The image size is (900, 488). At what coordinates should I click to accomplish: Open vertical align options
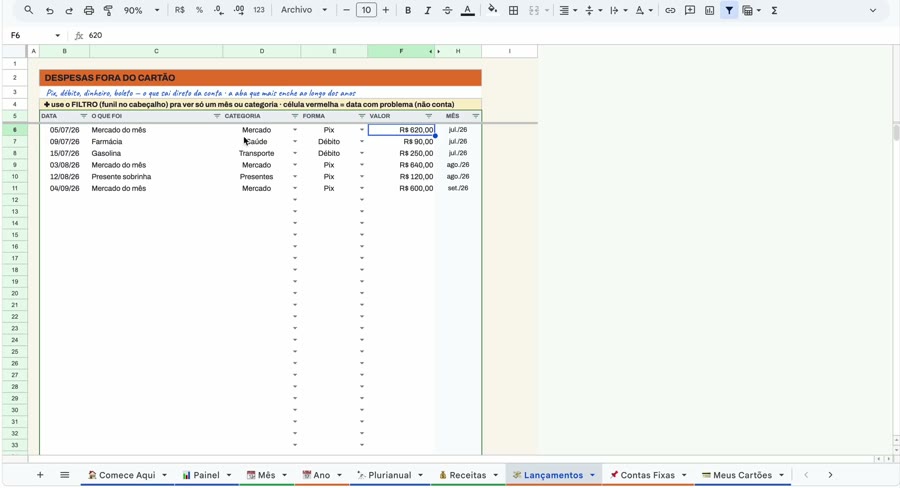pos(592,10)
